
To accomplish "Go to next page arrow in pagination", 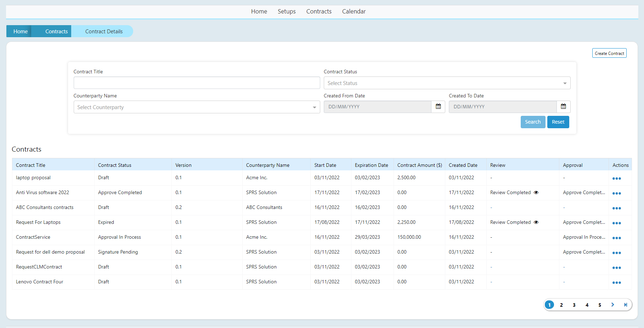I will 612,305.
